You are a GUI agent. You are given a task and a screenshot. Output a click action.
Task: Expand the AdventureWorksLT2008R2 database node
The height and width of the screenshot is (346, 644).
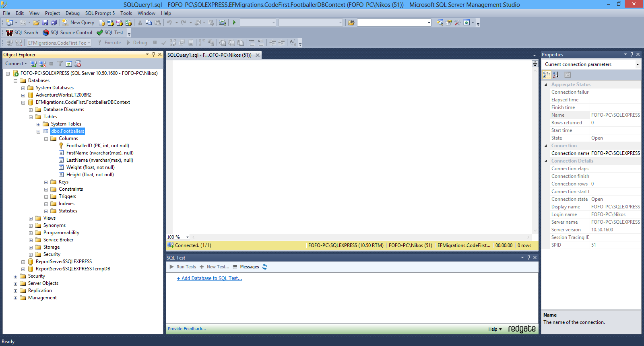click(23, 95)
